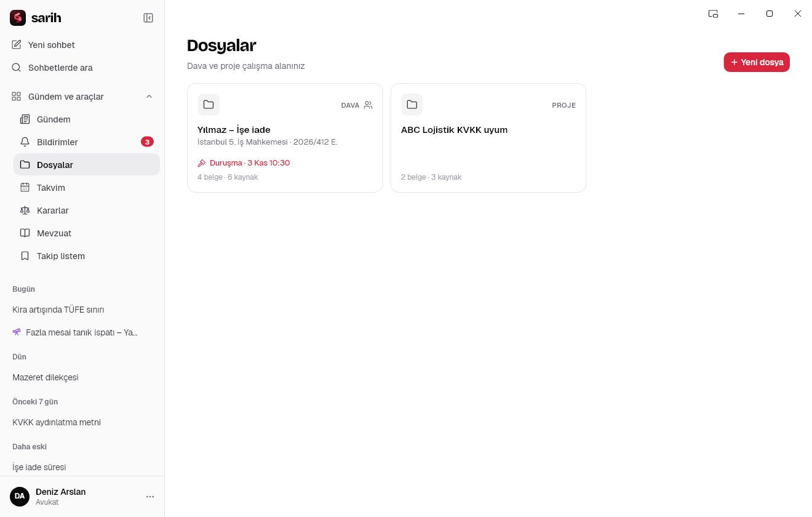This screenshot has width=812, height=517.
Task: Click the Deniz Arslan profile name
Action: pos(61,492)
